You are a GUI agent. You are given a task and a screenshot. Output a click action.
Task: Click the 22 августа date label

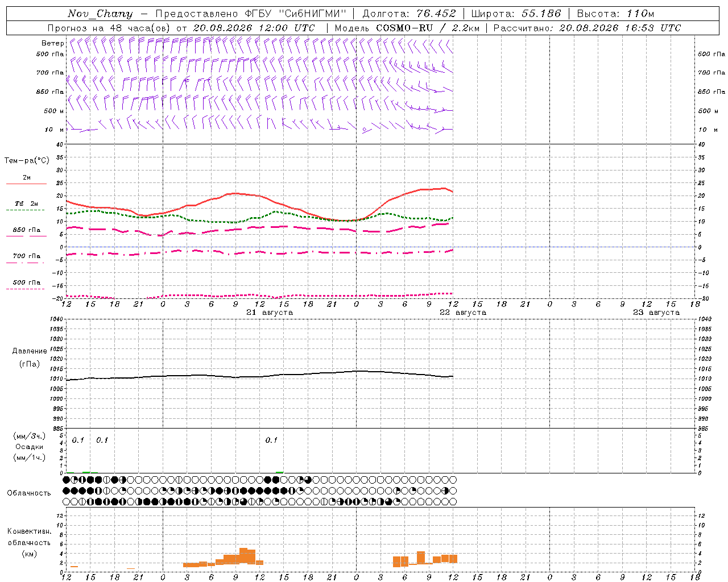click(x=463, y=313)
